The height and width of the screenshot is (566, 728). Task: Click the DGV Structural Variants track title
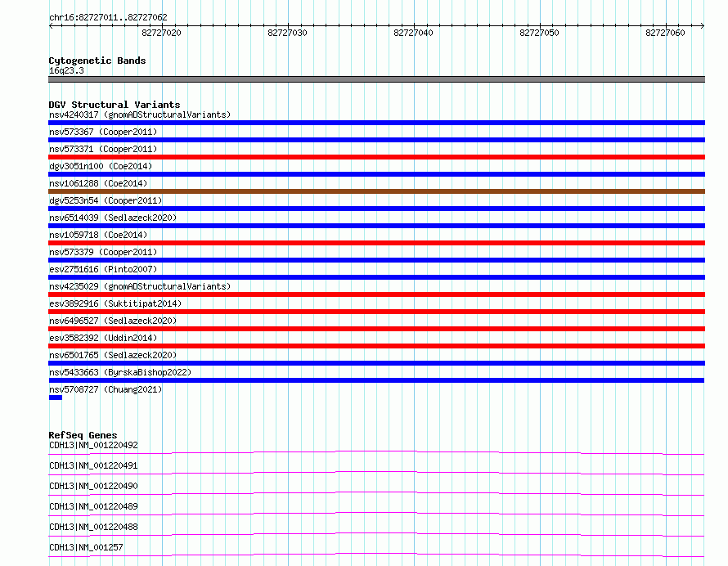115,105
